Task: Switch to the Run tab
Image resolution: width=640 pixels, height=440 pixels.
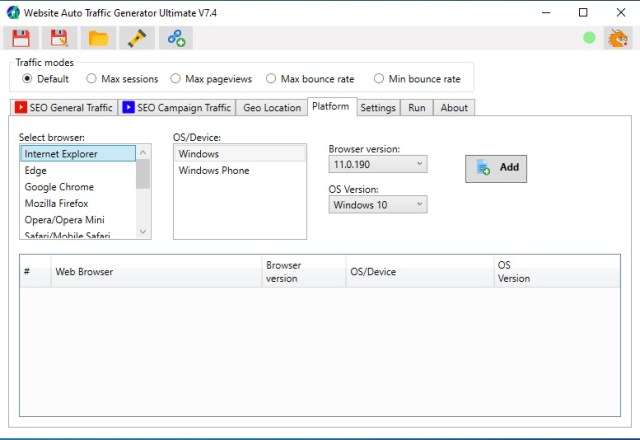Action: (x=417, y=108)
